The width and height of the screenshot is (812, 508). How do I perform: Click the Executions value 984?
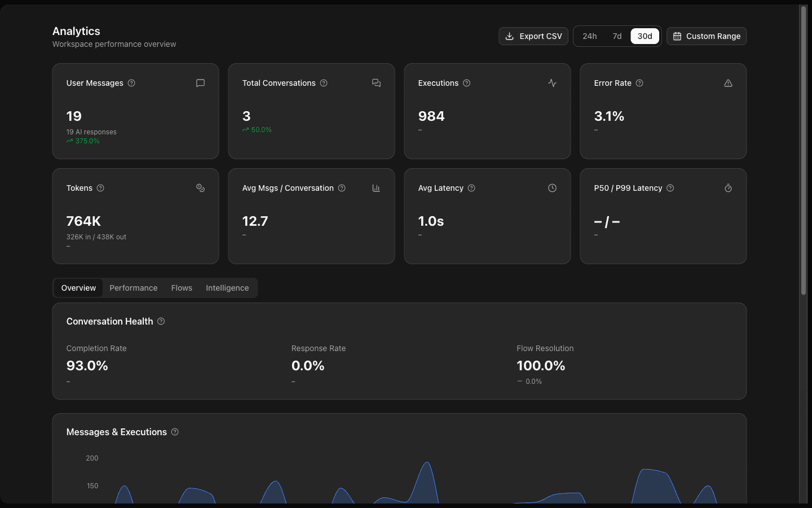click(x=431, y=116)
